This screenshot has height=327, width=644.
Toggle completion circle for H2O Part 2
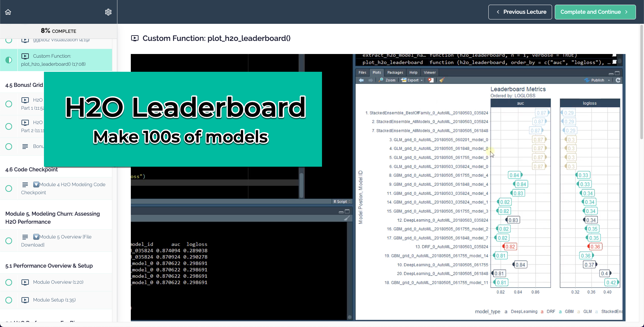tap(9, 126)
